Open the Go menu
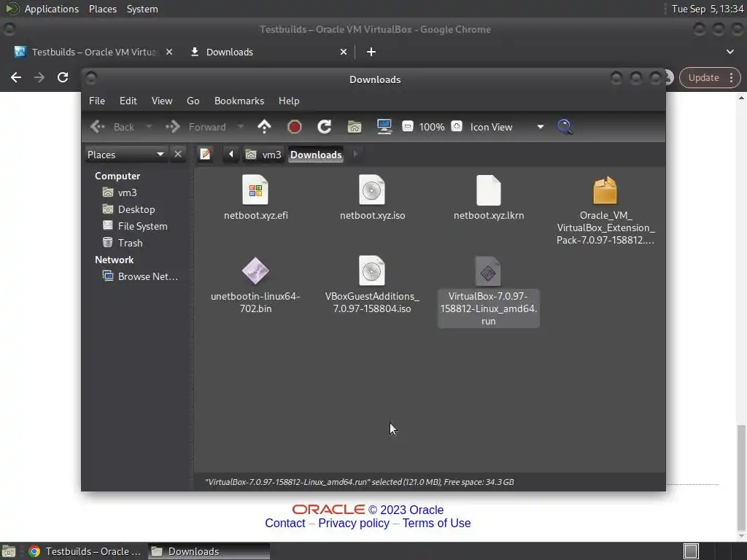This screenshot has width=747, height=560. tap(193, 101)
